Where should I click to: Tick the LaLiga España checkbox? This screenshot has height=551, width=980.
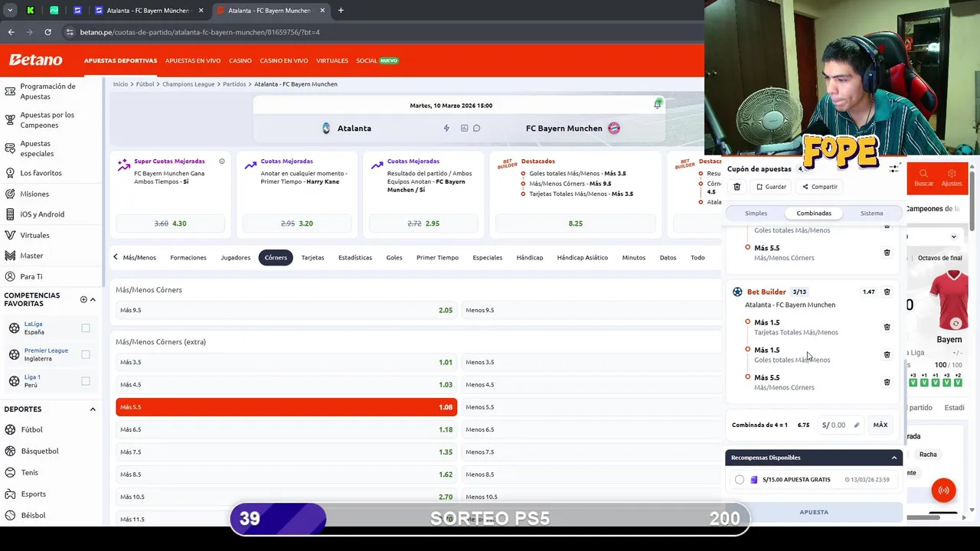point(86,328)
